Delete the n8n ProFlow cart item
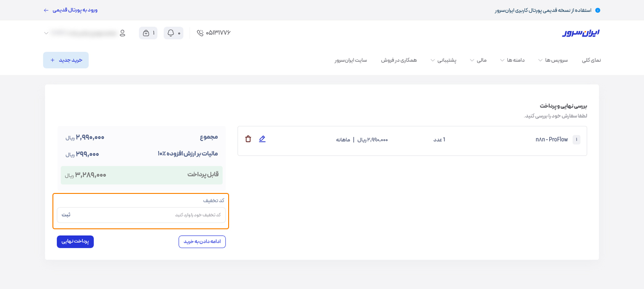 pyautogui.click(x=248, y=139)
